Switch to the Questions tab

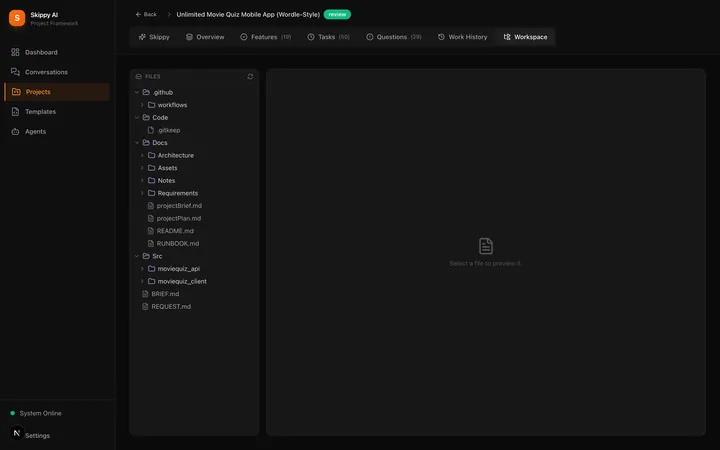click(x=394, y=37)
